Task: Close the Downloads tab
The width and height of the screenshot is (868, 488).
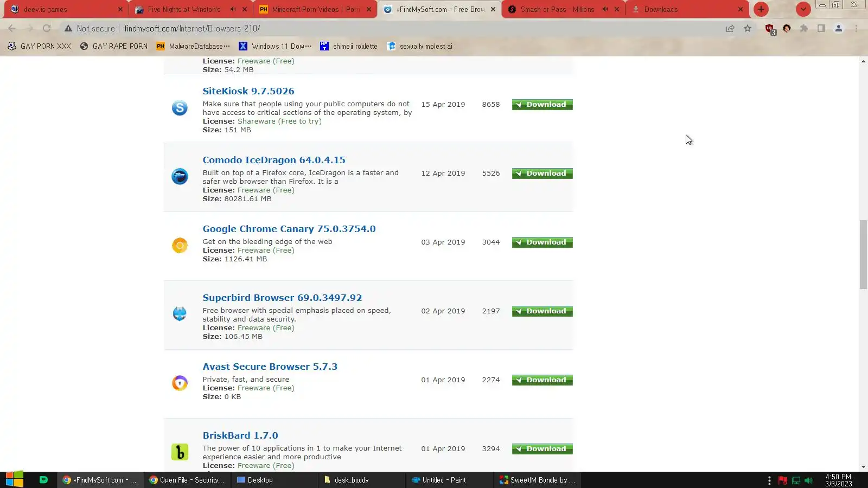Action: click(741, 9)
